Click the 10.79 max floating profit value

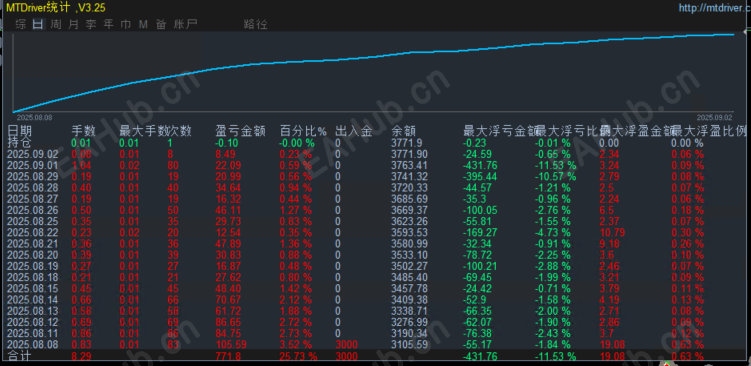(x=612, y=232)
